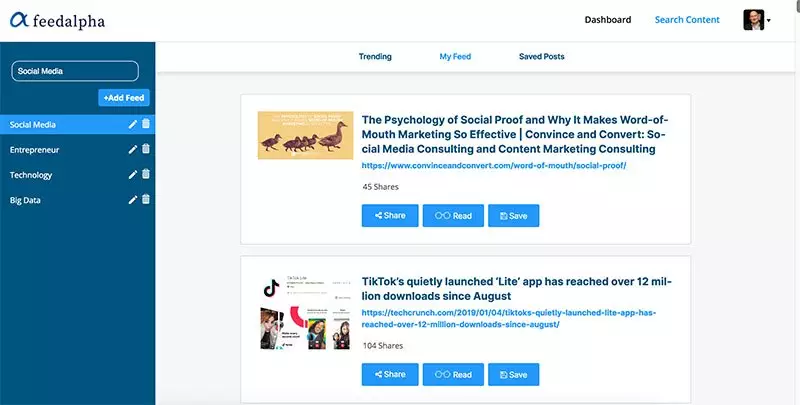The image size is (800, 405).
Task: Open Search Content page
Action: (687, 20)
